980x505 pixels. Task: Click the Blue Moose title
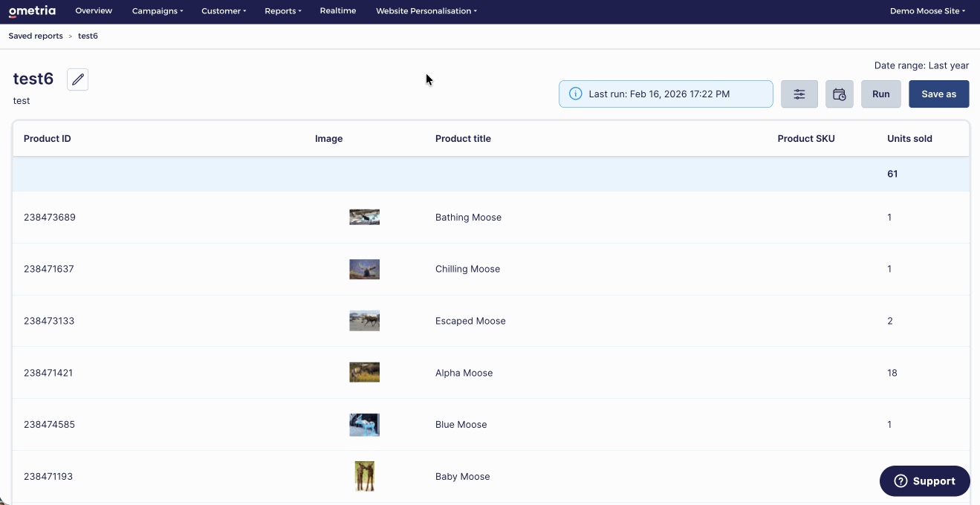[x=461, y=425]
